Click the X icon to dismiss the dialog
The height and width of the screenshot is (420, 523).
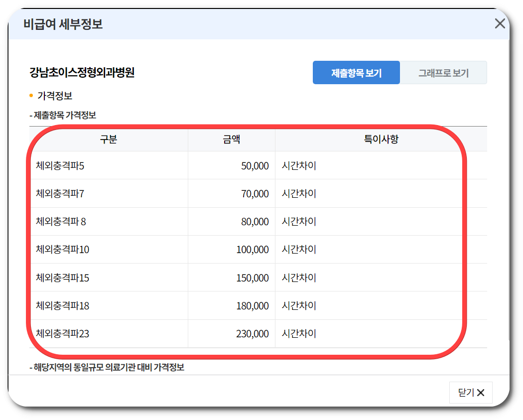[500, 23]
